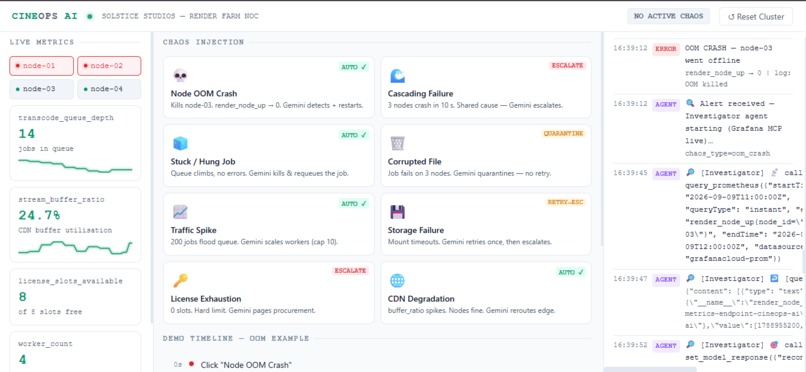
Task: Click the NO ACTIVE CHAOS status badge
Action: 668,16
